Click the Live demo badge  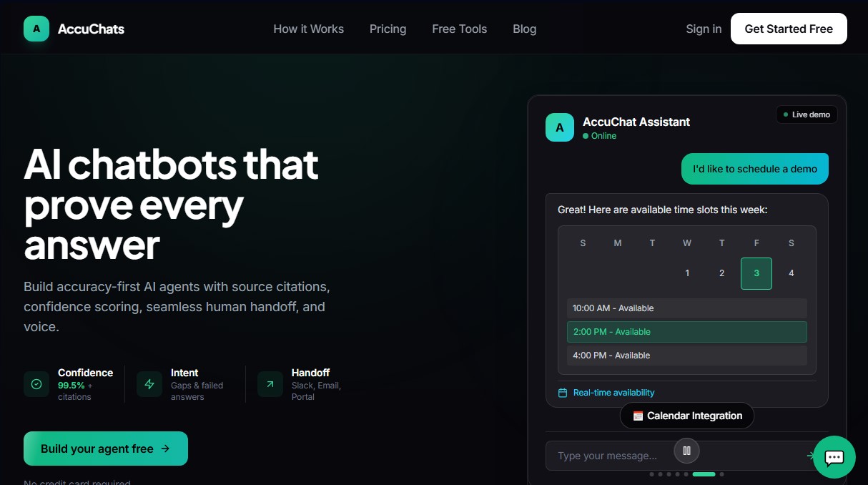point(807,114)
